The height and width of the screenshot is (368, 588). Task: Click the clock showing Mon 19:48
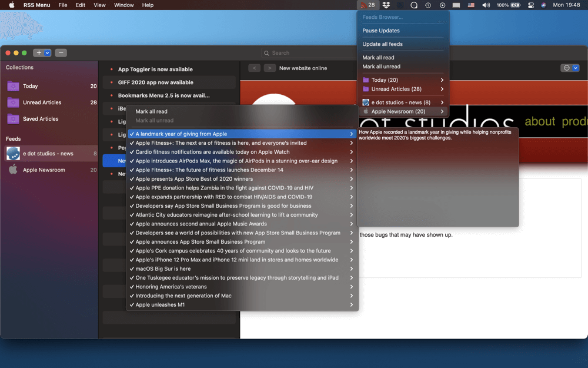coord(566,5)
